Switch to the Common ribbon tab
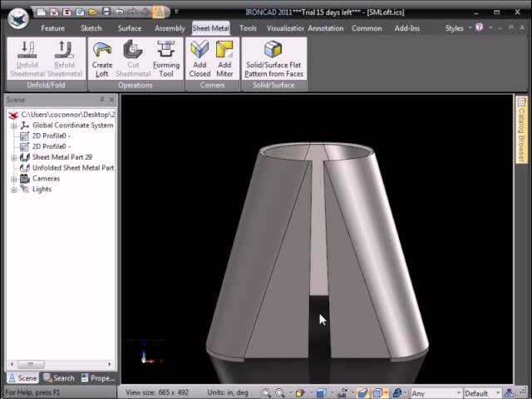This screenshot has width=532, height=399. coord(367,28)
